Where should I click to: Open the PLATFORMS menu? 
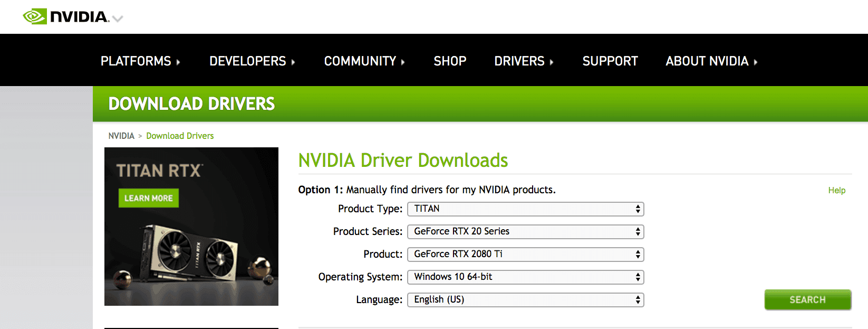point(140,61)
